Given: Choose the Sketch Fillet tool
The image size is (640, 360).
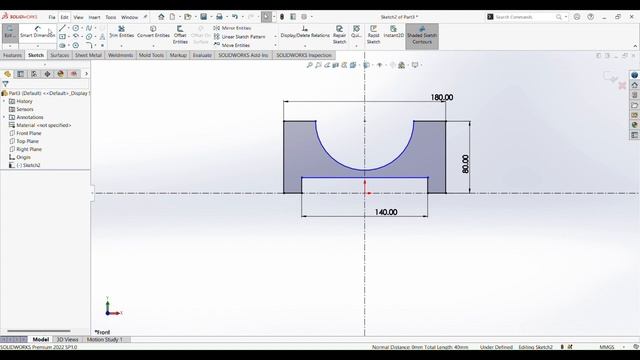Looking at the screenshot, I should (89, 45).
